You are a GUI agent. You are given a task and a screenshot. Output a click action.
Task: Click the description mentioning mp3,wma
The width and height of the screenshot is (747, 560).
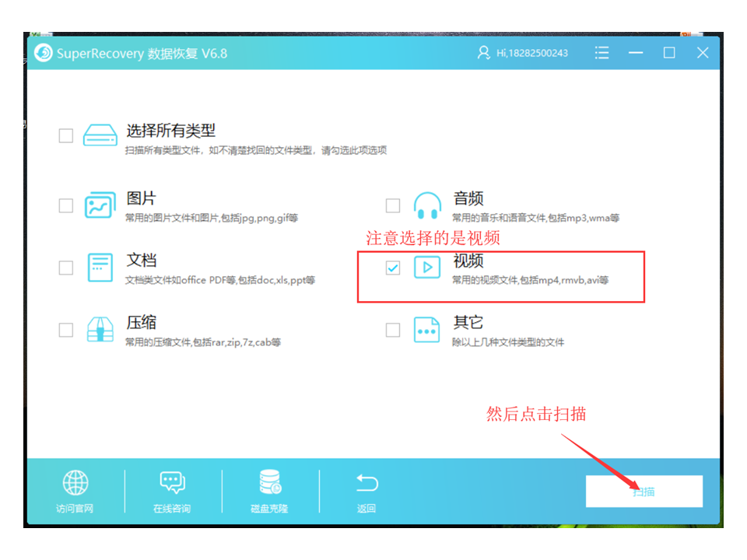click(x=536, y=218)
